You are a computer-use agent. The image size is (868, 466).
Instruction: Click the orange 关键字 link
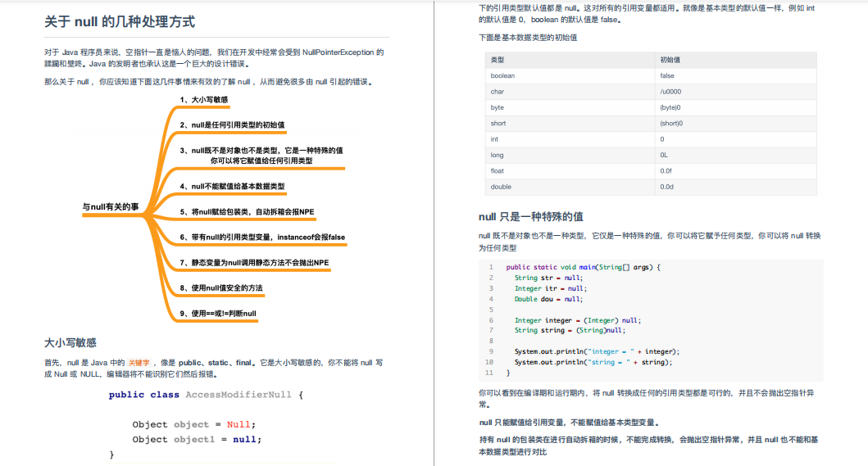[x=139, y=363]
